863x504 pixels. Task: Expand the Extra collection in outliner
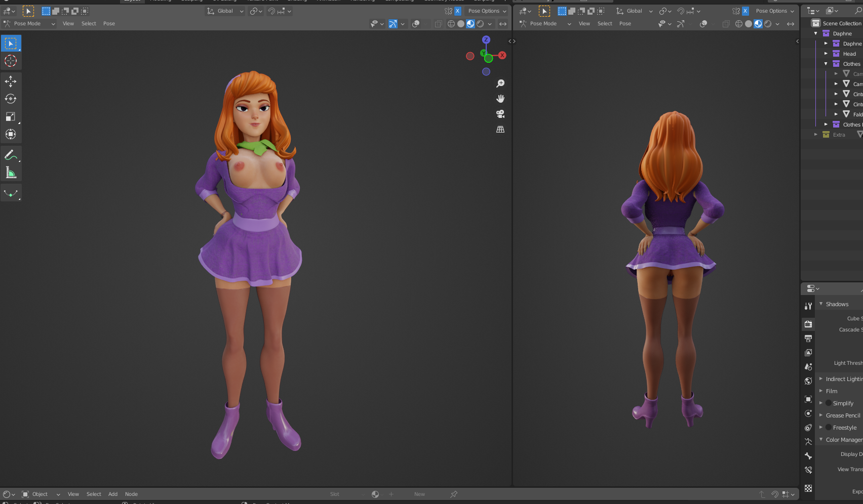816,135
